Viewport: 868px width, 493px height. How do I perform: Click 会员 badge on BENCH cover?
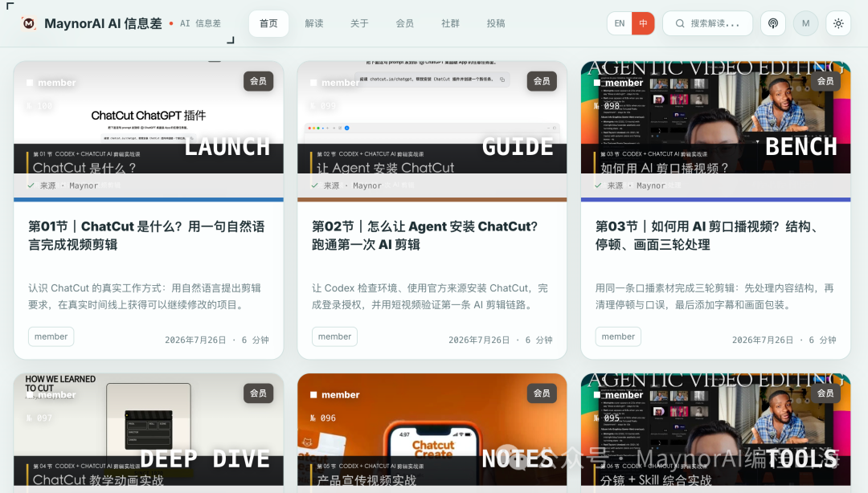tap(825, 81)
